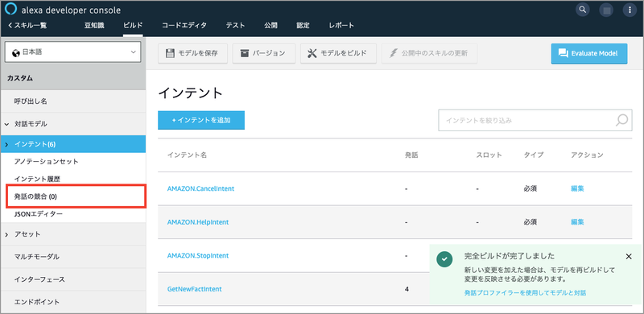Click the green checkmark success icon

444,258
